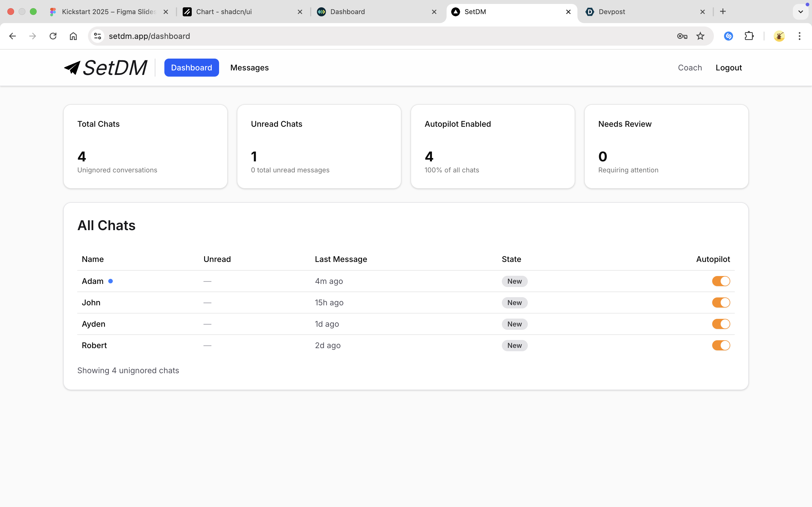Switch to Chart - shadcn/ui tab
This screenshot has height=507, width=812.
[235, 12]
